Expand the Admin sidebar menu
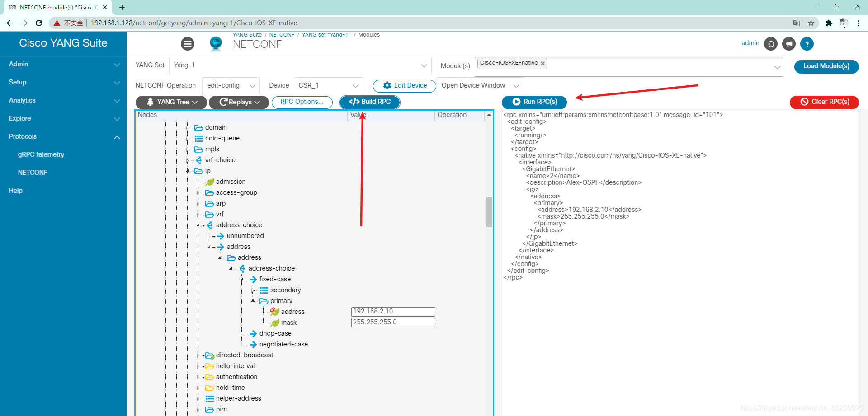The height and width of the screenshot is (416, 868). [63, 65]
